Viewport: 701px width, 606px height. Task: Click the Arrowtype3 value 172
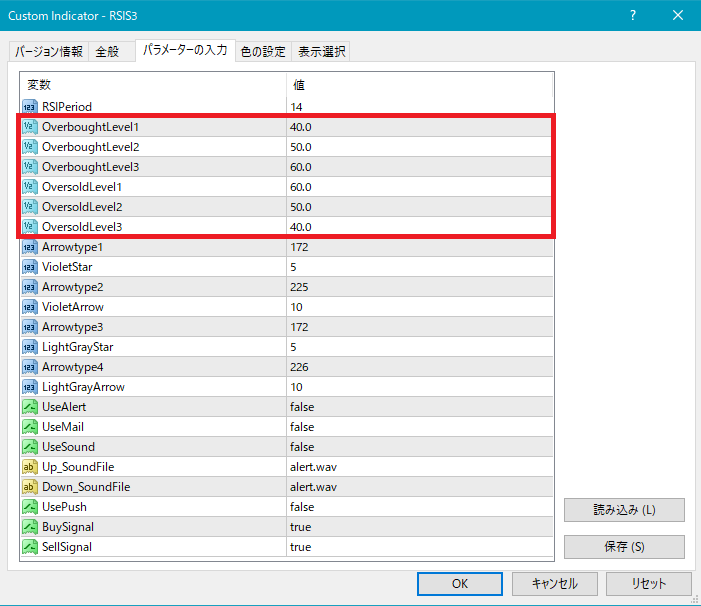pos(299,327)
